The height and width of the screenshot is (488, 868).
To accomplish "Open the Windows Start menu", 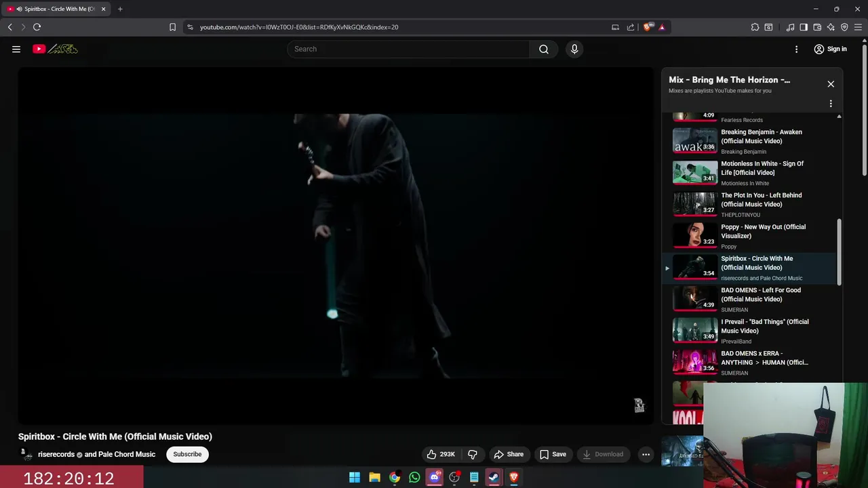I will [355, 477].
